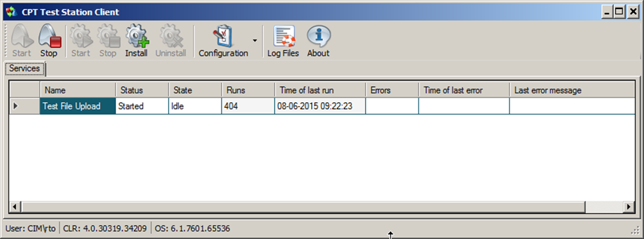Open the About dialog

click(x=318, y=41)
